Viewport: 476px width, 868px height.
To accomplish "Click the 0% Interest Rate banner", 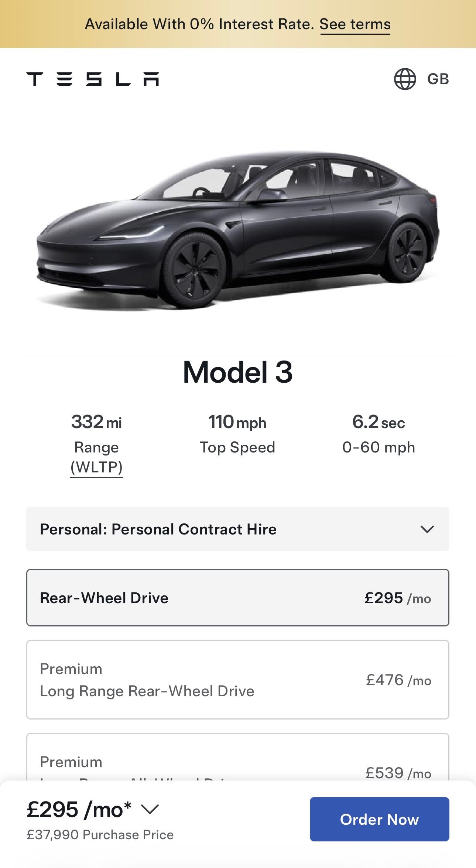I will (x=199, y=24).
